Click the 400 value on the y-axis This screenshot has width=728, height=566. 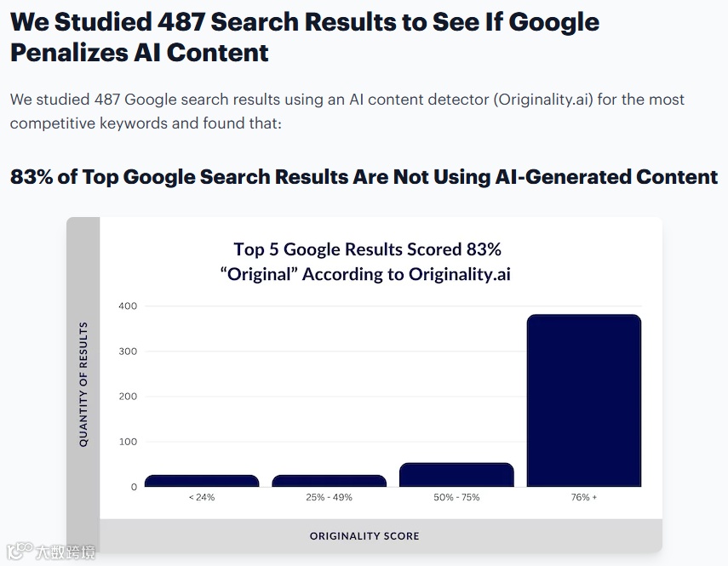128,306
